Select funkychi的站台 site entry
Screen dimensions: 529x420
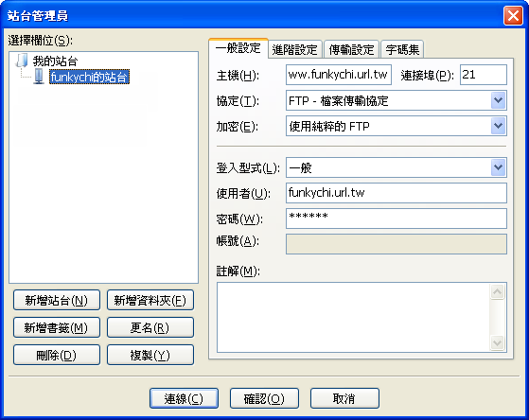tap(89, 77)
